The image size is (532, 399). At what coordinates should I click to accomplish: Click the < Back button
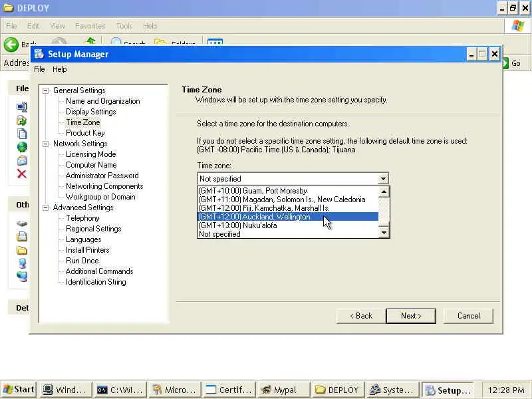[361, 316]
